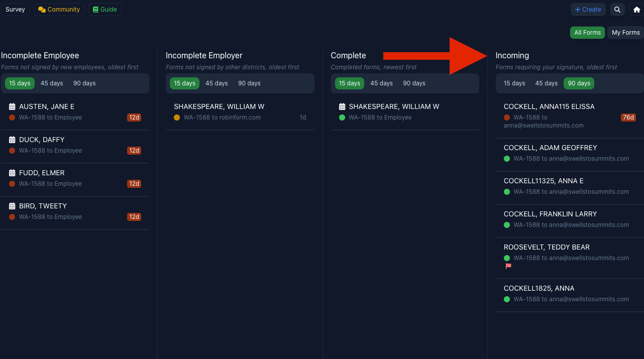This screenshot has width=644, height=359.
Task: Select 45 days in Incoming column
Action: 547,83
